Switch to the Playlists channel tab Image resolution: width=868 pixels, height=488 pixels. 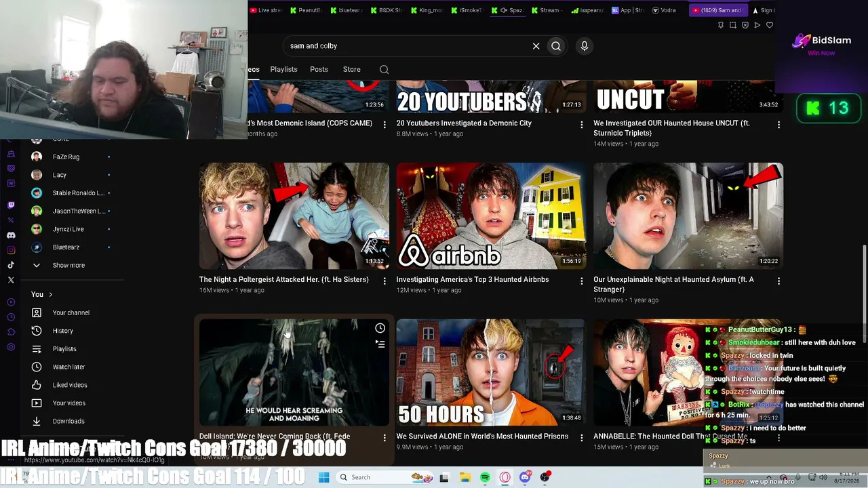click(283, 69)
